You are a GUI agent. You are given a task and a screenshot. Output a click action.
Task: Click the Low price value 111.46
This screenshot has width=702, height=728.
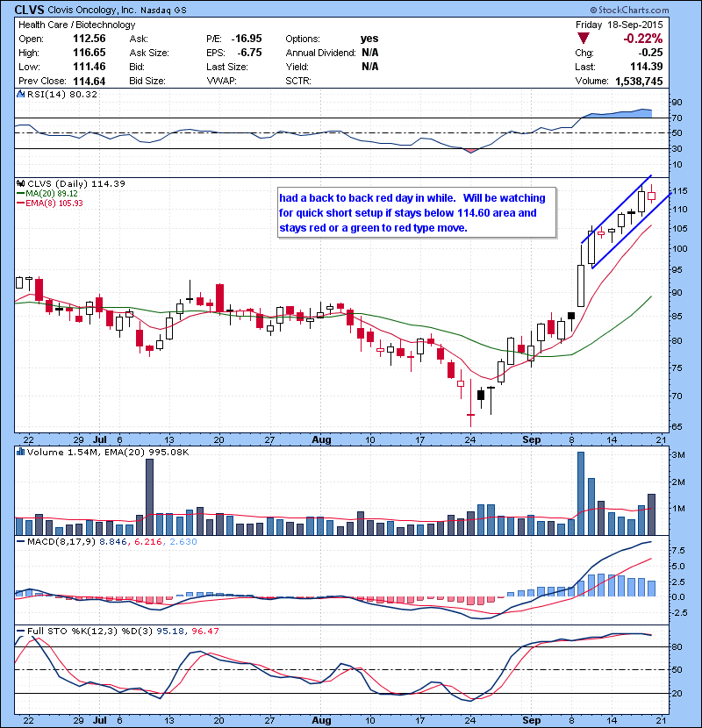(x=90, y=67)
